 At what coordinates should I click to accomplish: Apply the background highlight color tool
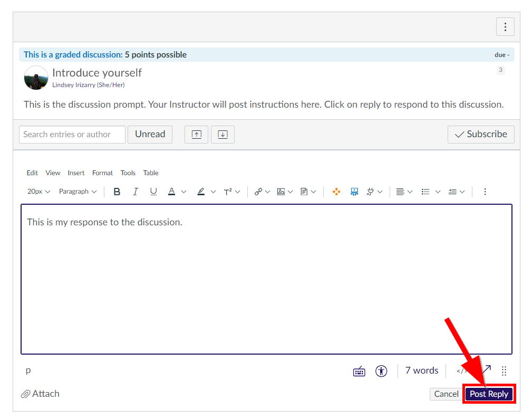pyautogui.click(x=201, y=192)
